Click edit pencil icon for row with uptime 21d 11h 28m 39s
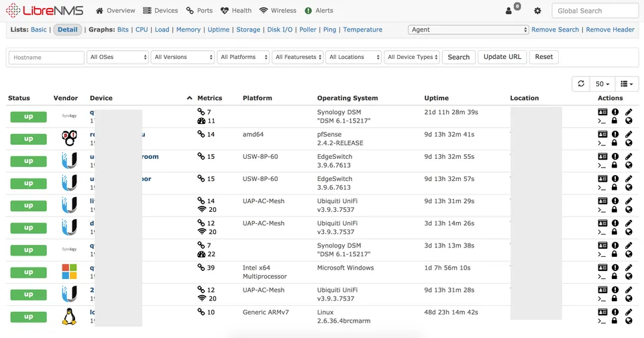Screen dimensions: 644x338 click(x=629, y=112)
